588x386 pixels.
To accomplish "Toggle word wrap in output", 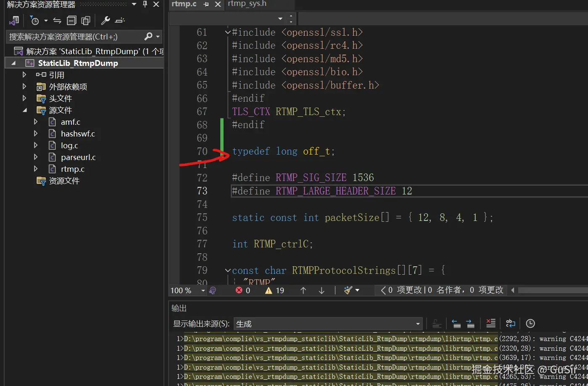I will point(510,323).
